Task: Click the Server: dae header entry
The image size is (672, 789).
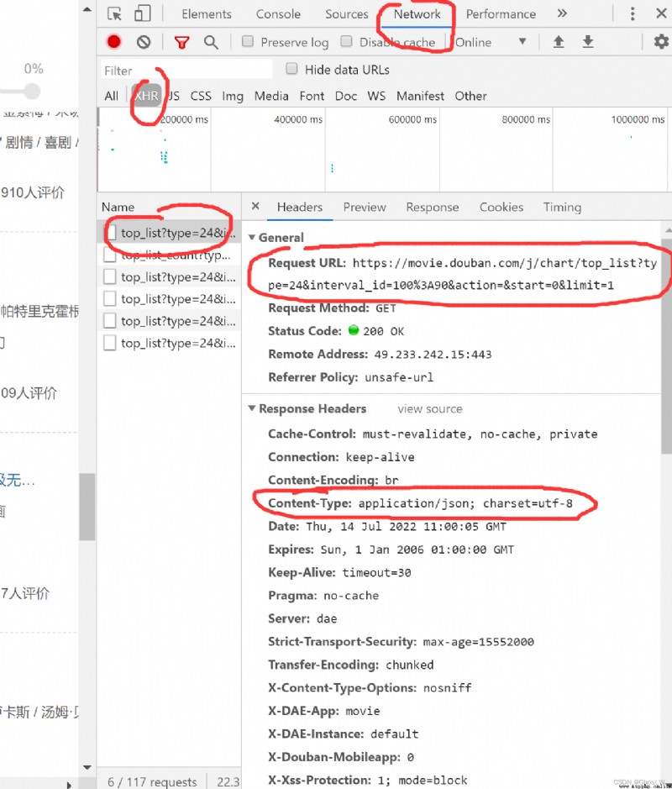Action: click(302, 618)
